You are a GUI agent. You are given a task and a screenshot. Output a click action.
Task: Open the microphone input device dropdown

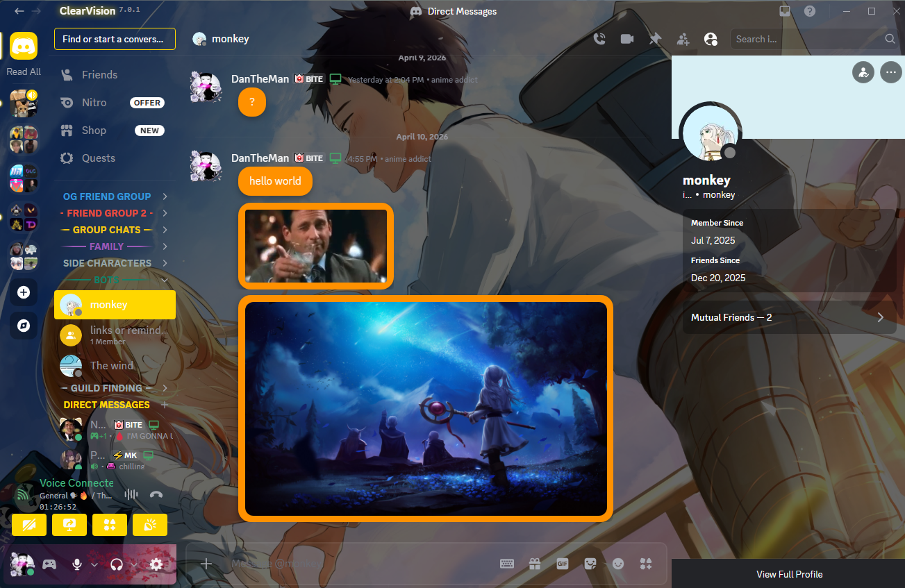[94, 564]
